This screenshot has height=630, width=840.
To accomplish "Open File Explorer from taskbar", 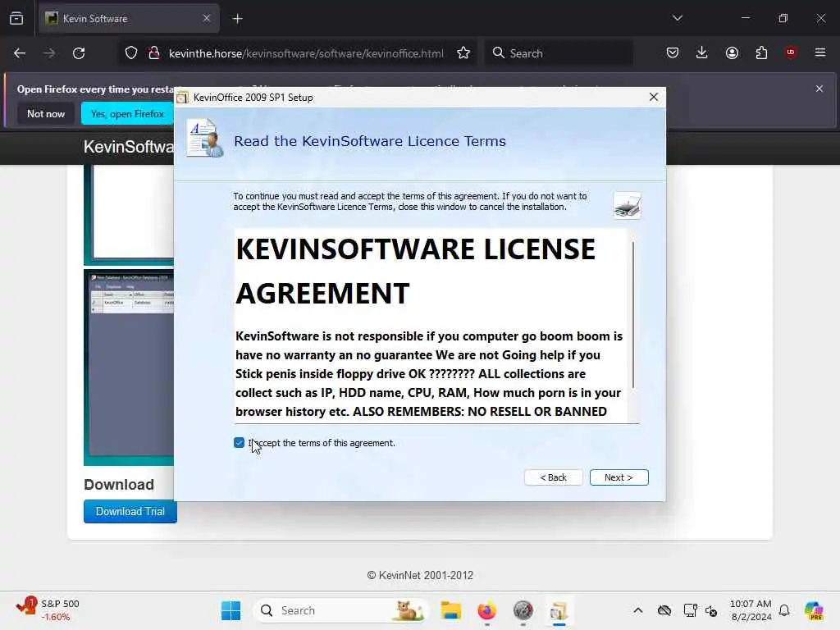I will tap(451, 610).
